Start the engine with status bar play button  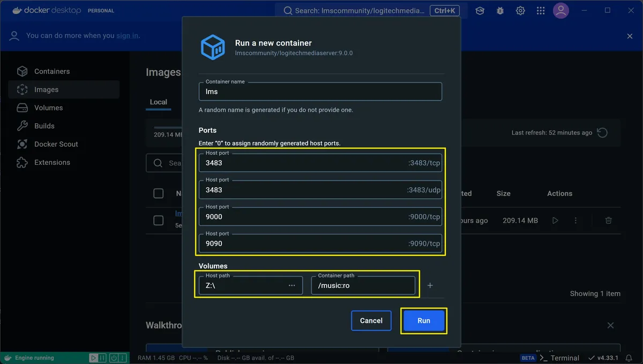pos(94,358)
